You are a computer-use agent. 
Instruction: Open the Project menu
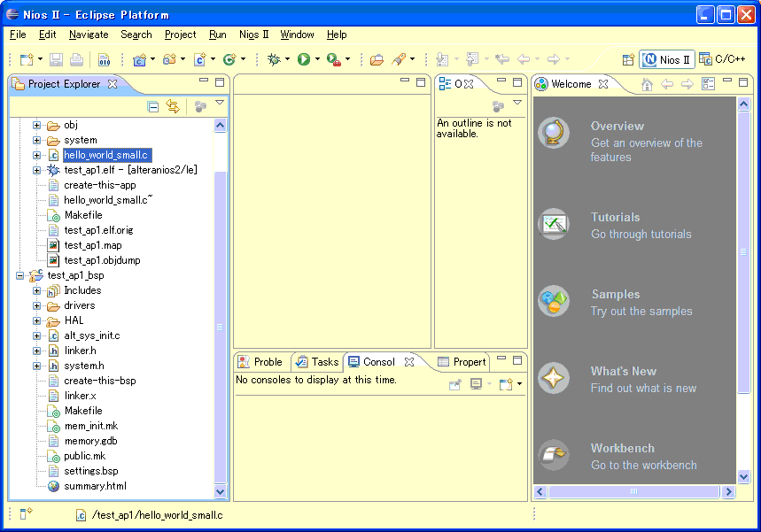pyautogui.click(x=180, y=35)
